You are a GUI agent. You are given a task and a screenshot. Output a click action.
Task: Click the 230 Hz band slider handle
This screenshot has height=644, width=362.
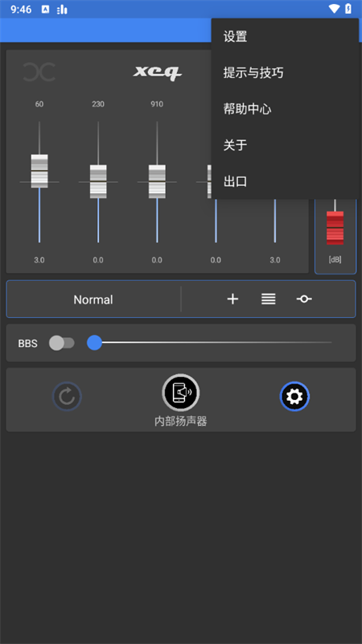pyautogui.click(x=98, y=182)
